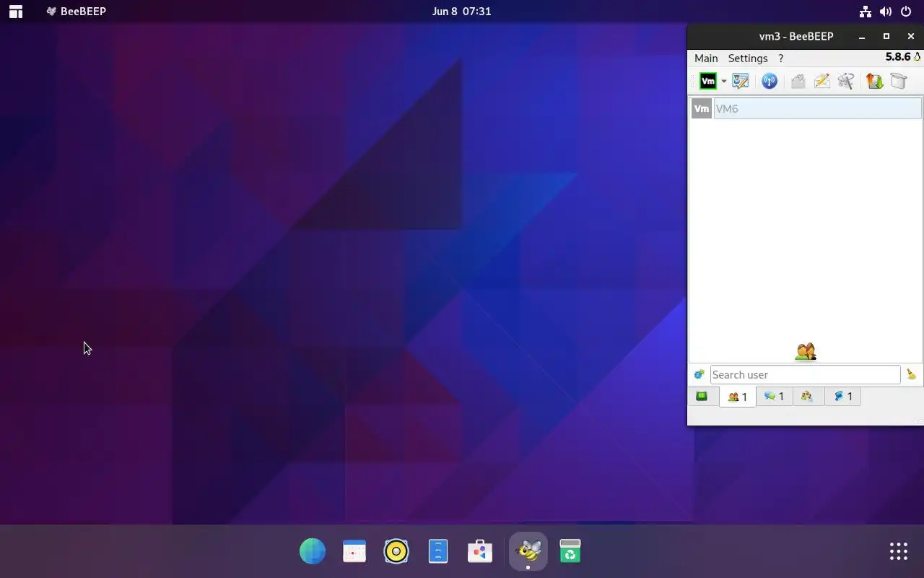Switch to the blue pin saved tab

click(x=843, y=396)
